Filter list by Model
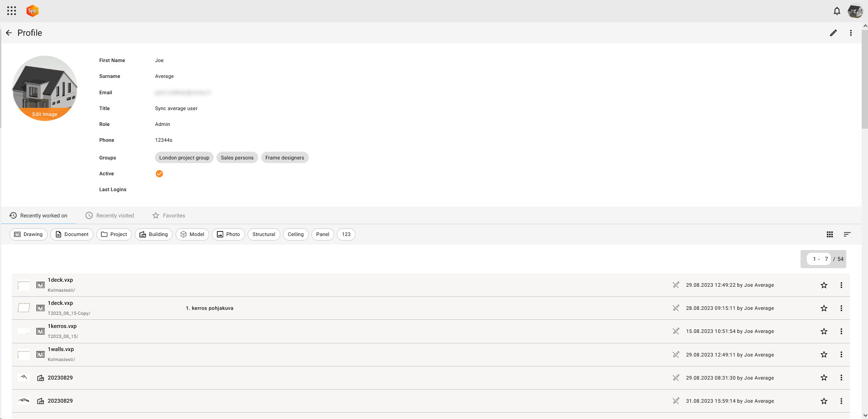This screenshot has width=868, height=419. click(192, 234)
